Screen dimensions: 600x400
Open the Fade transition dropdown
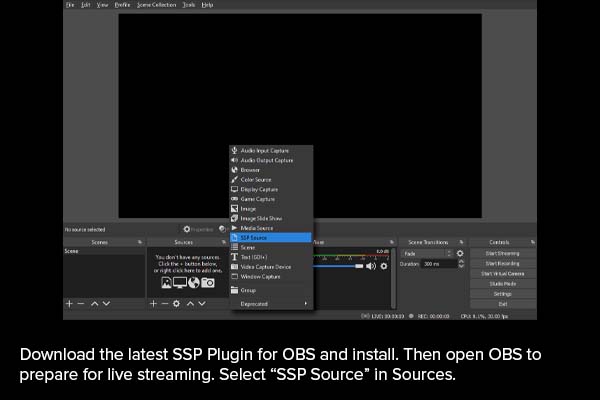coord(426,253)
